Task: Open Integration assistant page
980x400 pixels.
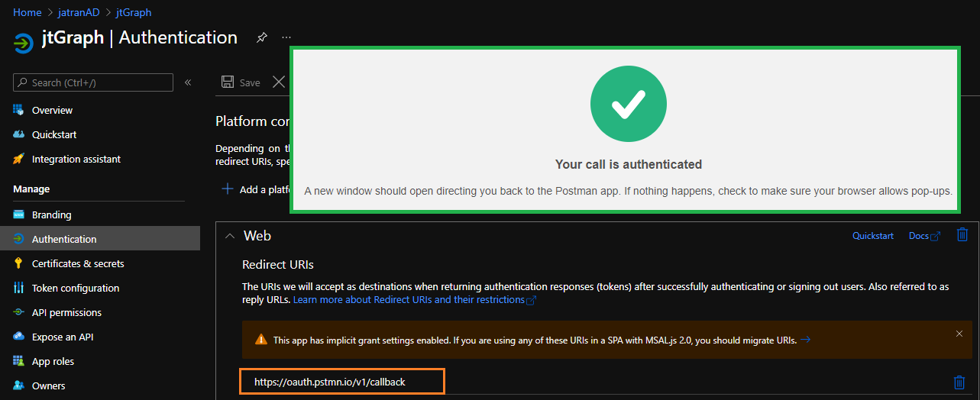Action: coord(76,159)
